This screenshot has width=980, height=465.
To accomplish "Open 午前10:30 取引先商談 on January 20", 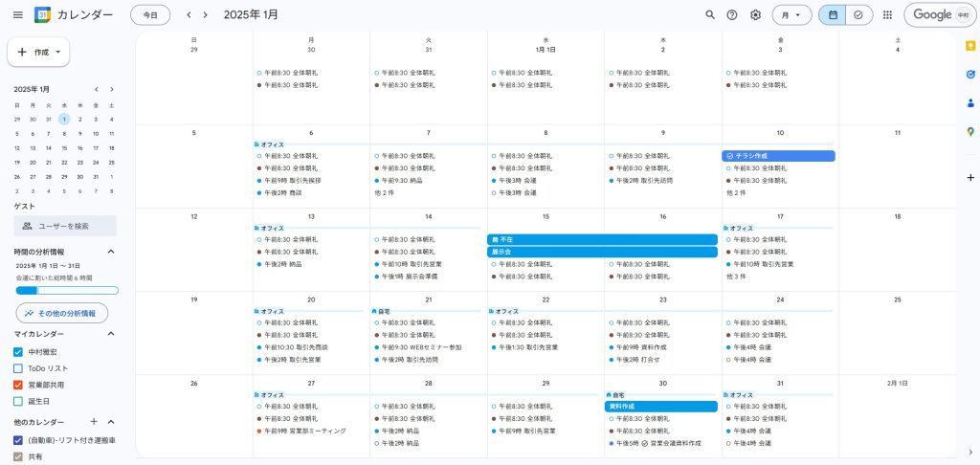I will coord(292,347).
